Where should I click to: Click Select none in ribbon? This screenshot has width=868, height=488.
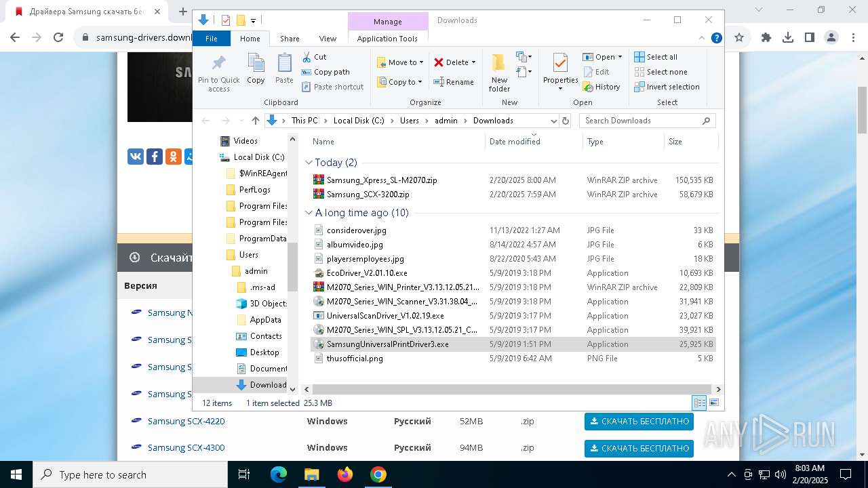click(x=660, y=72)
